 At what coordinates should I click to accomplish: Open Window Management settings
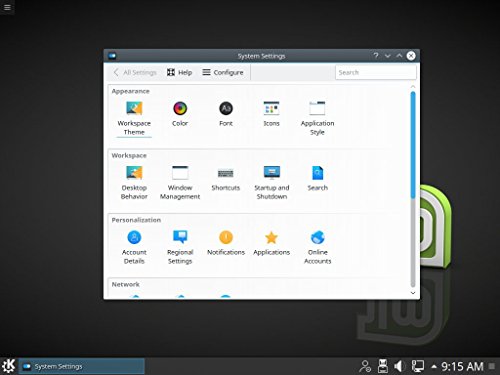point(180,183)
